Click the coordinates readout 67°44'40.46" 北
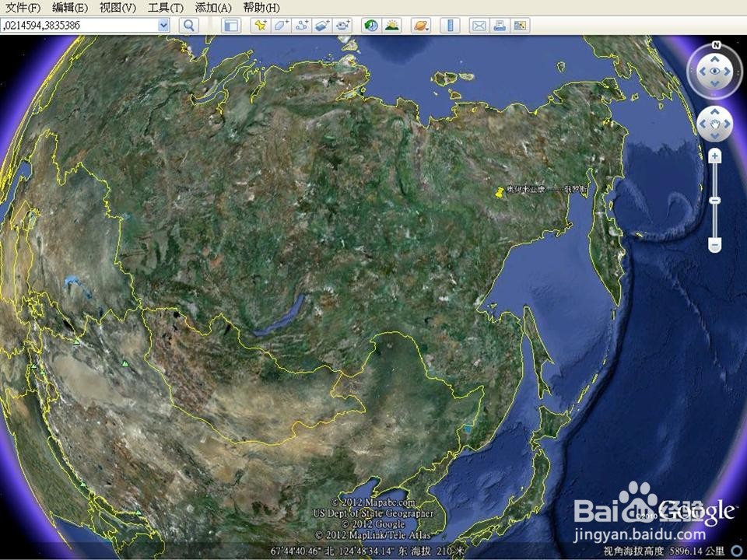This screenshot has width=747, height=560. point(303,551)
